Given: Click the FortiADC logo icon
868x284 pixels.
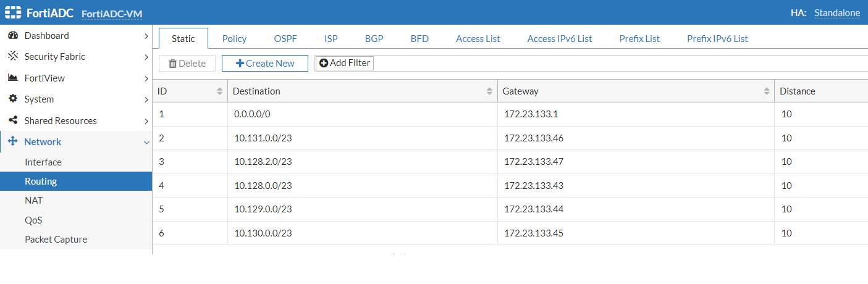Looking at the screenshot, I should [13, 13].
